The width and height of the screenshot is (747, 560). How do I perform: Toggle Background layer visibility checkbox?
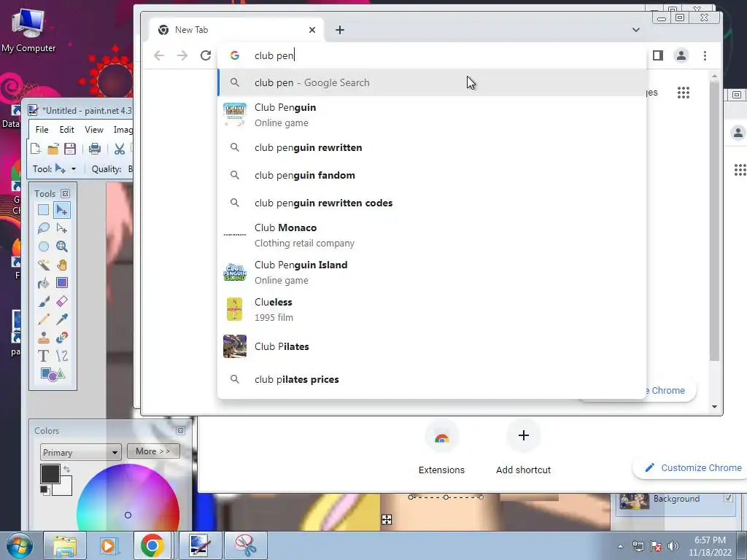click(x=728, y=498)
